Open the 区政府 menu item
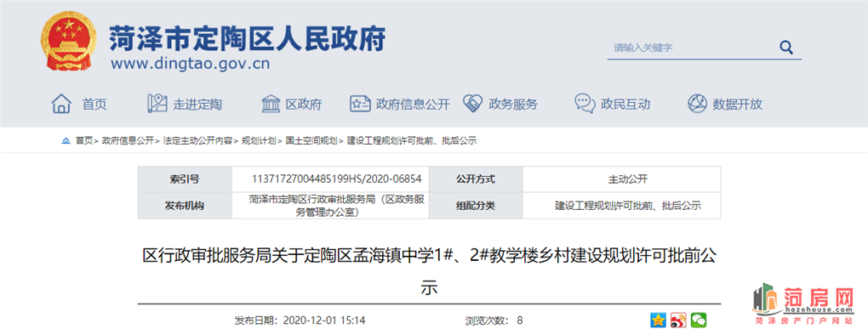Viewport: 868px width, 329px height. coord(303,104)
